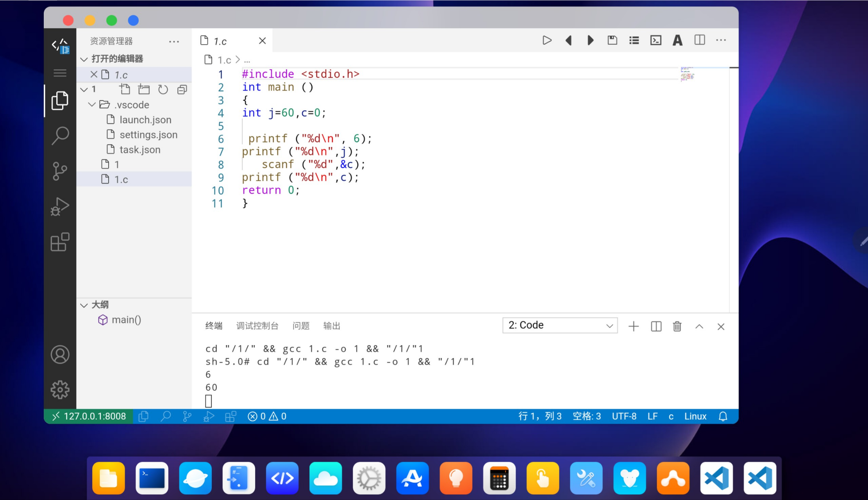Image resolution: width=868 pixels, height=500 pixels.
Task: Open explorer panel more actions ellipsis
Action: point(174,41)
